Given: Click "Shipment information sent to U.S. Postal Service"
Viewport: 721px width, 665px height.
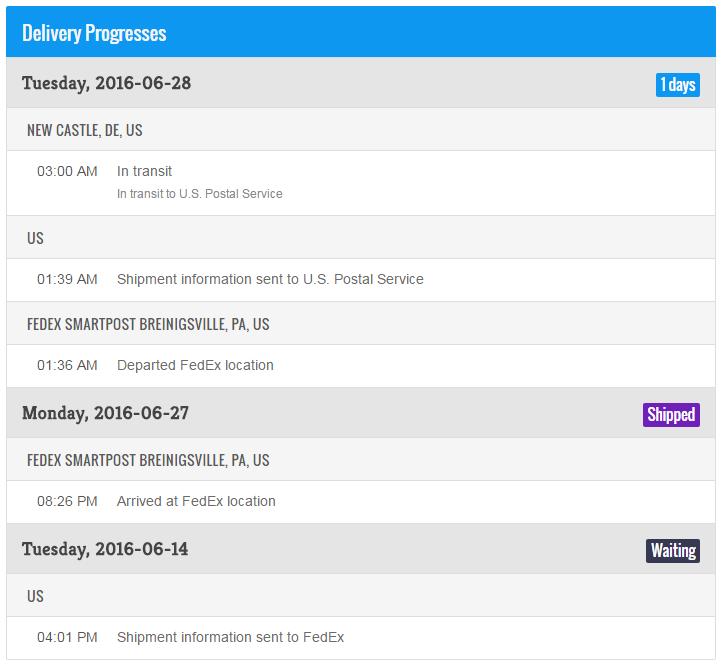Looking at the screenshot, I should click(270, 279).
